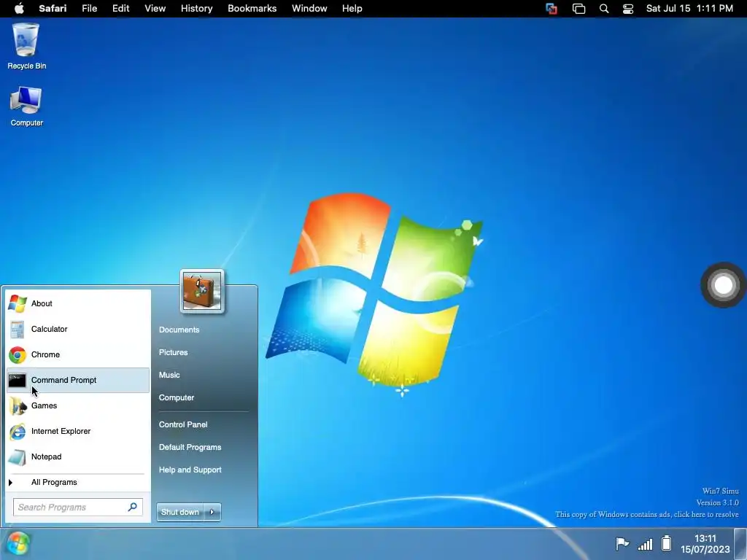Open the Edit menu
747x560 pixels.
(120, 9)
